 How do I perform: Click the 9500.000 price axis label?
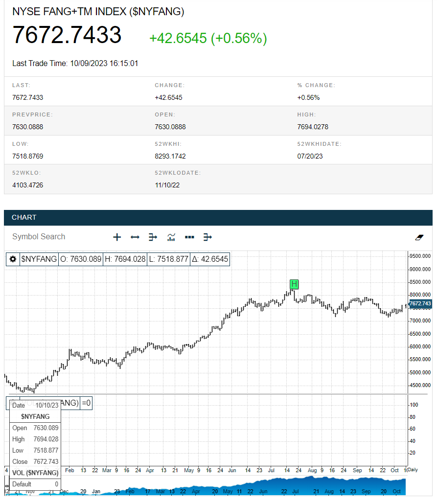(420, 256)
